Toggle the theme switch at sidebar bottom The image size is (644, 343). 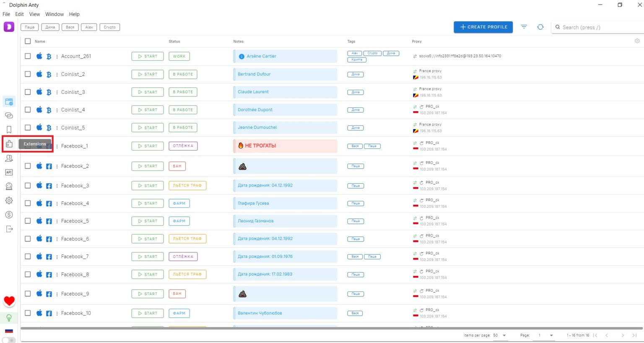(x=8, y=340)
